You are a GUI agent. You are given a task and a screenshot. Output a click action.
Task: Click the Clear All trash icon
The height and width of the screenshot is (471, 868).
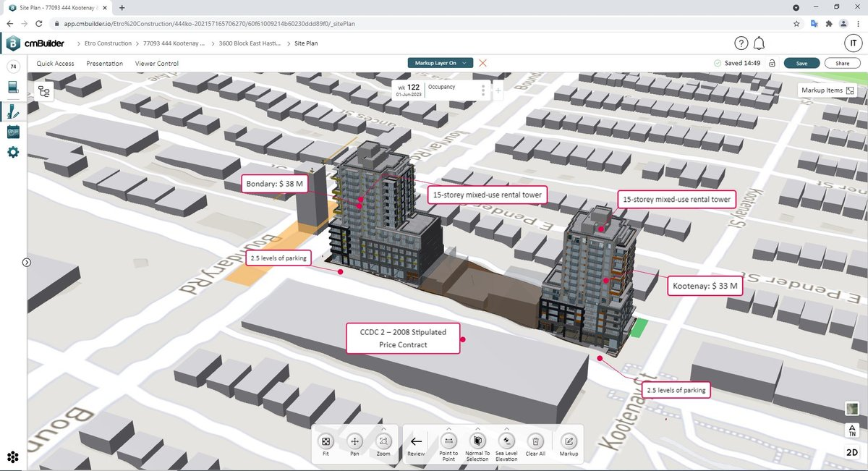pyautogui.click(x=535, y=441)
